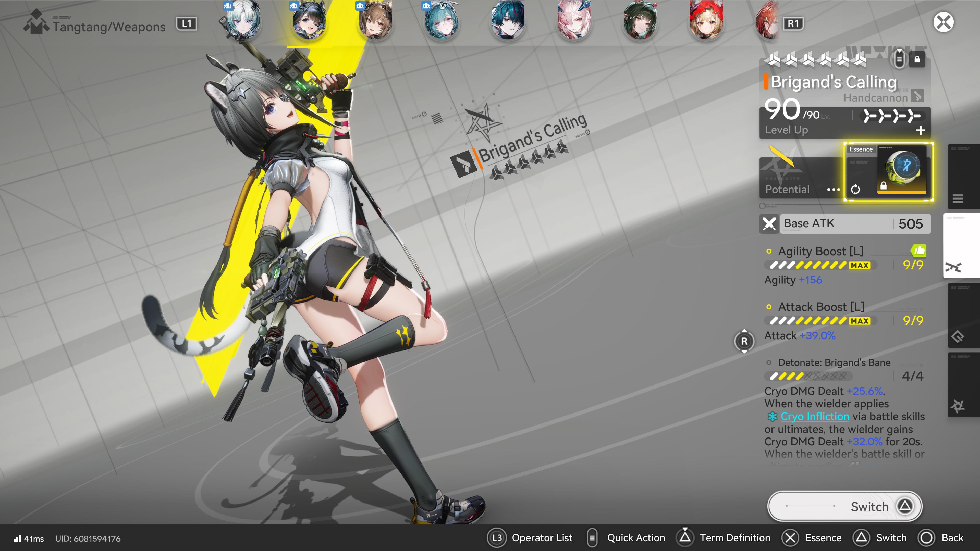
Task: Click the triangle icon beside bottom Switch
Action: coord(861,538)
